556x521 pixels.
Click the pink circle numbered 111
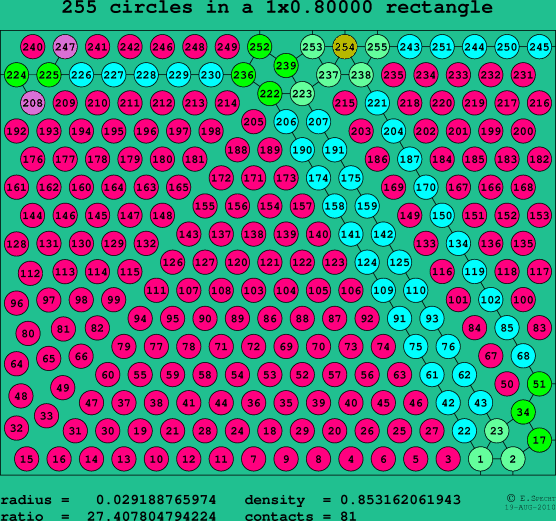click(156, 290)
